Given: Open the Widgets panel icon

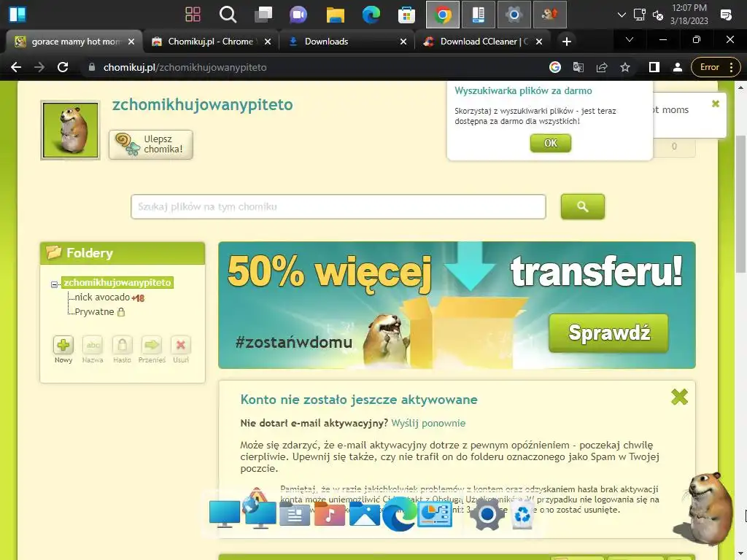Looking at the screenshot, I should pos(18,15).
